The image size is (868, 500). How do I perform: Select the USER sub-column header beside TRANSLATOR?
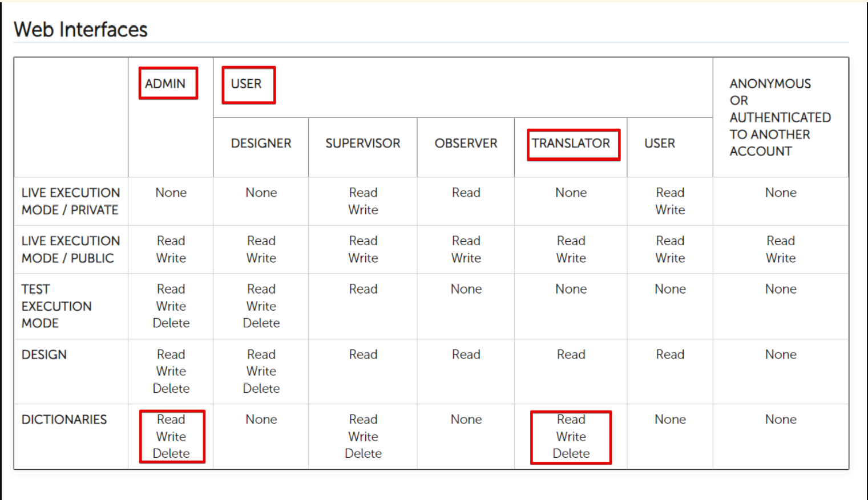tap(660, 143)
